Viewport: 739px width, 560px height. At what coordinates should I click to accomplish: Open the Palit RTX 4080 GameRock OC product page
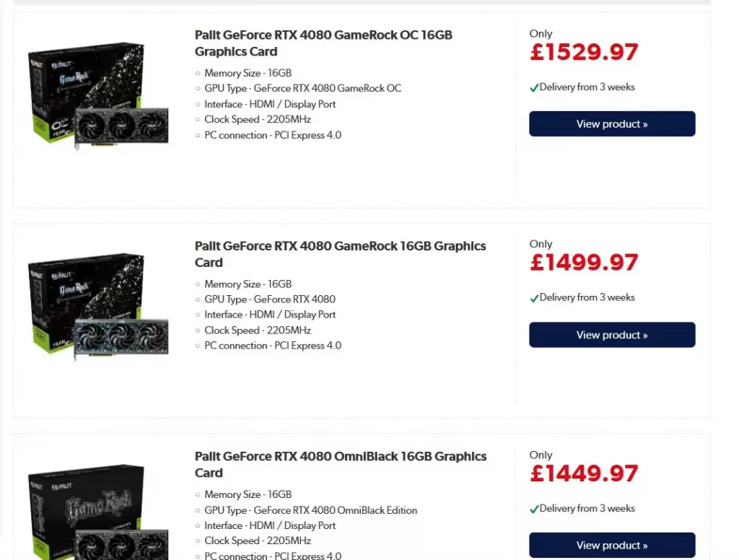323,43
